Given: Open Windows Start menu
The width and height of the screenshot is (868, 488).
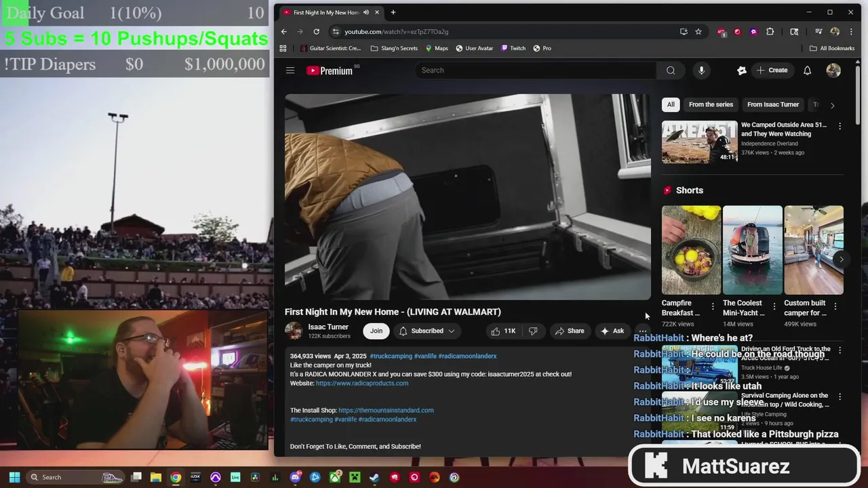Looking at the screenshot, I should click(14, 477).
